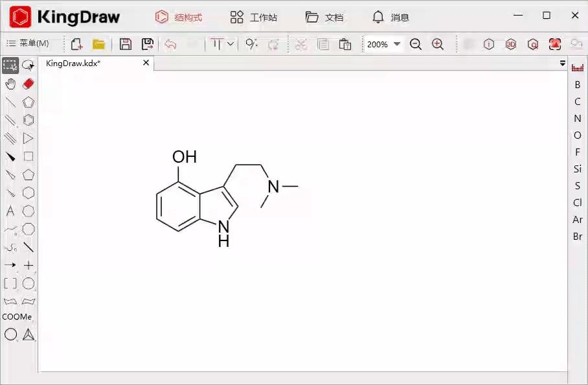Choose element N from element bar

pos(578,119)
